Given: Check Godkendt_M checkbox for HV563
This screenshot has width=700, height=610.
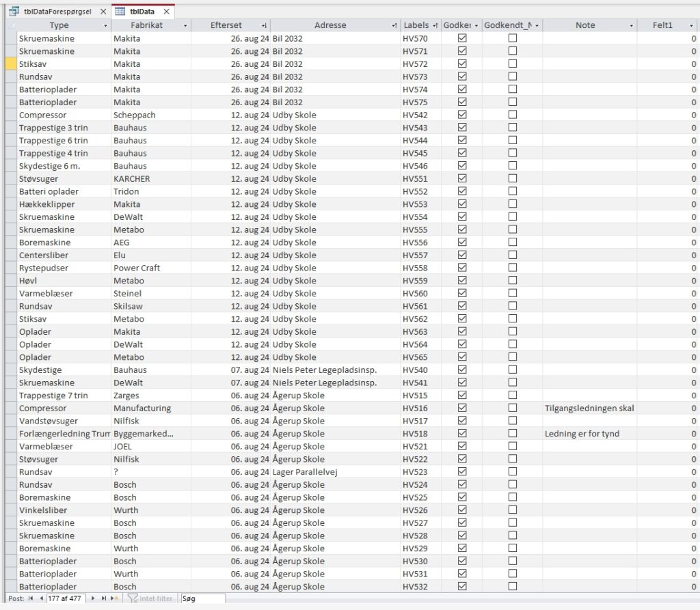Looking at the screenshot, I should click(513, 331).
